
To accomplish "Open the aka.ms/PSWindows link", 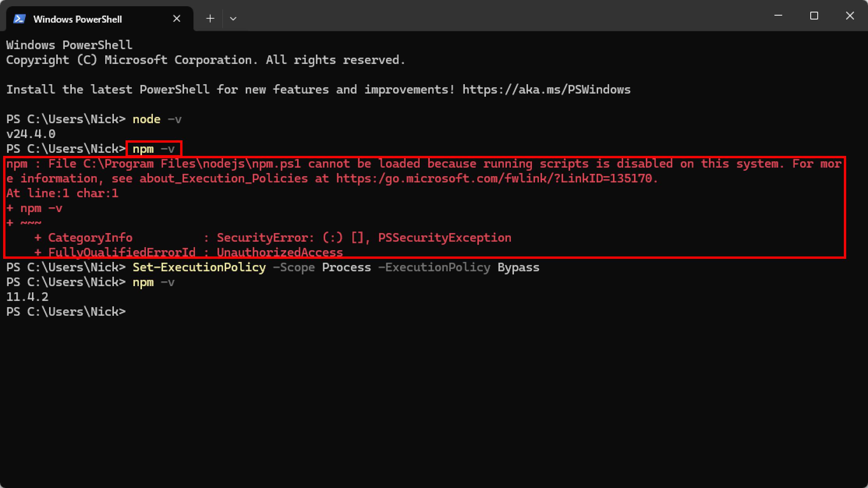I will 546,90.
